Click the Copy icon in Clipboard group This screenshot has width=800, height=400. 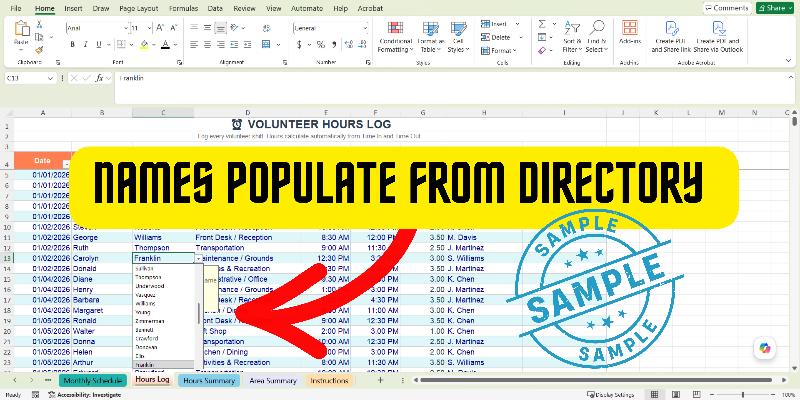coord(39,37)
